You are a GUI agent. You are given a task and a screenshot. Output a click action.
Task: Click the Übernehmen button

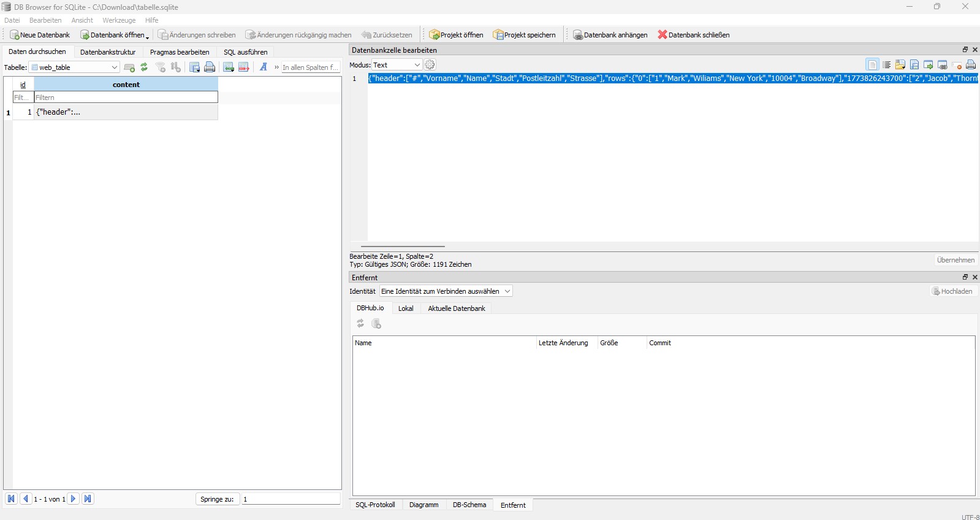click(x=955, y=260)
